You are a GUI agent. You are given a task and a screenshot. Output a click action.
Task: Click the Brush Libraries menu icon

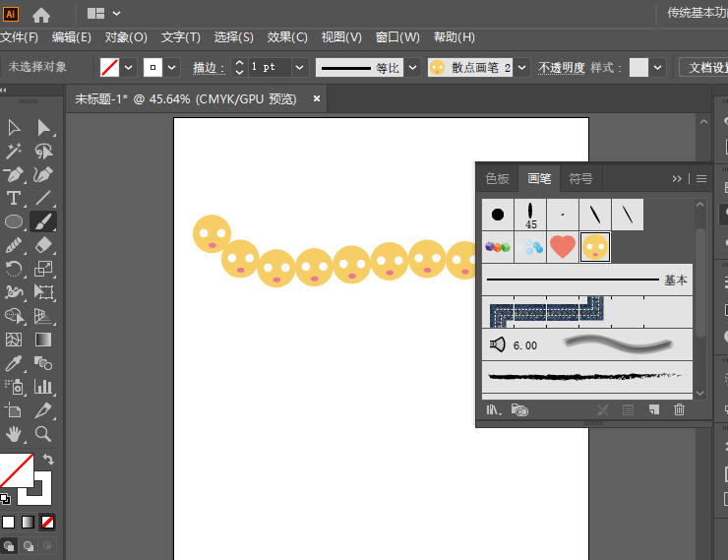point(494,410)
